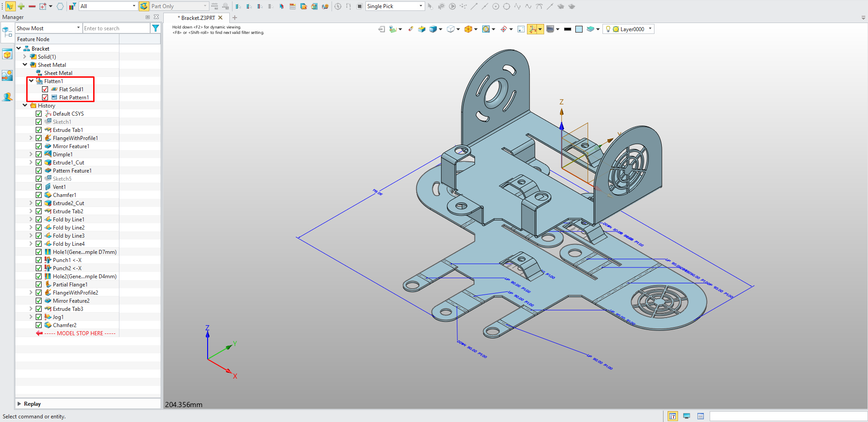Open the All filter dropdown

tap(108, 6)
